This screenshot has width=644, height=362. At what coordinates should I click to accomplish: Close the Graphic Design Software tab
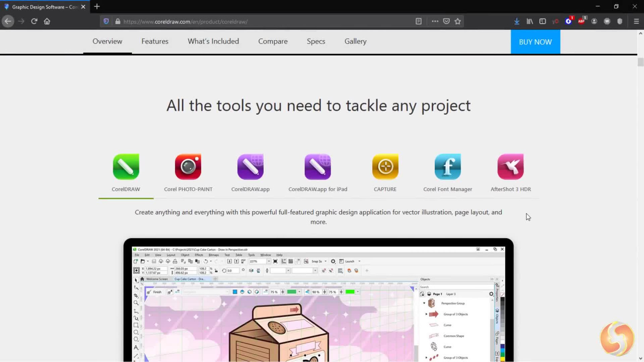coord(83,7)
